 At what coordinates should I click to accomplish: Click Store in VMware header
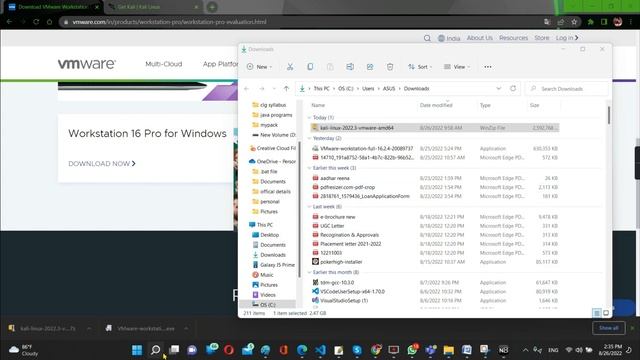(x=542, y=38)
